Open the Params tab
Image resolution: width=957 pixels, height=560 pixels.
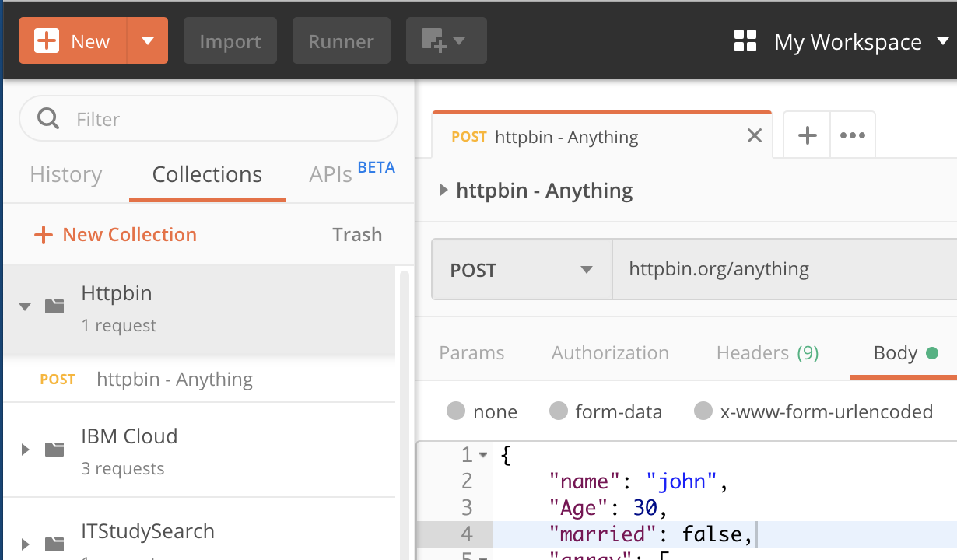(x=471, y=353)
